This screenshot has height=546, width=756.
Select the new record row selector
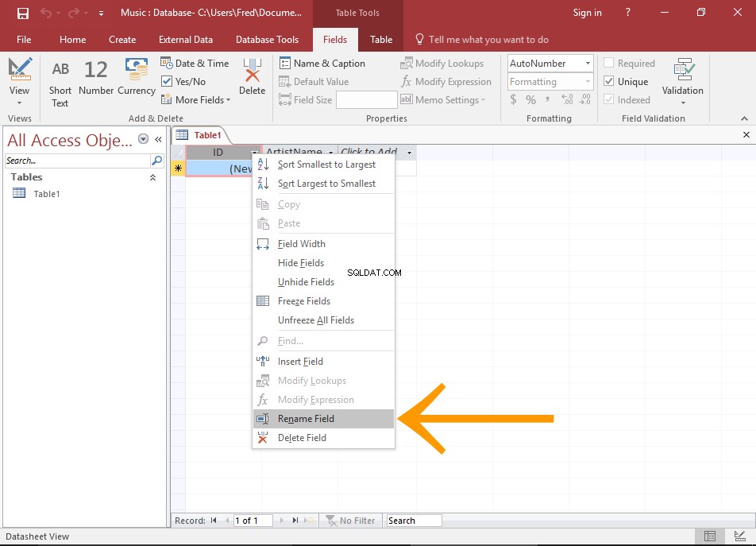tap(179, 168)
